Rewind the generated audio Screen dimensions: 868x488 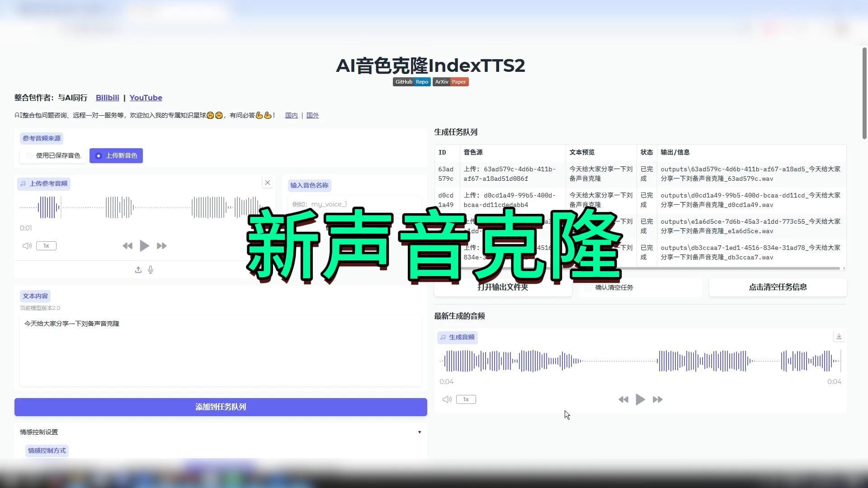tap(623, 399)
